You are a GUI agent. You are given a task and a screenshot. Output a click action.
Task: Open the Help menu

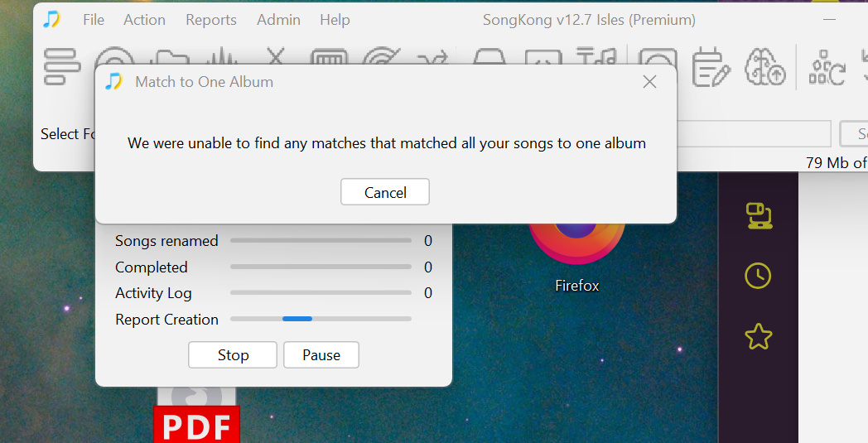335,20
